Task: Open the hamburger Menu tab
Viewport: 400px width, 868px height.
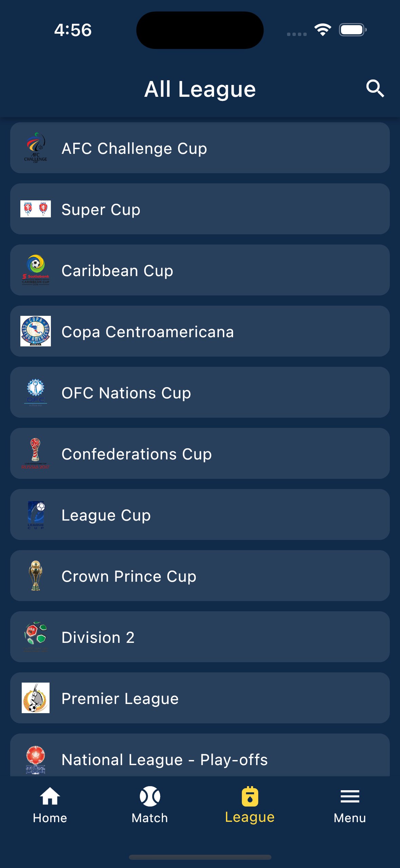Action: [350, 805]
